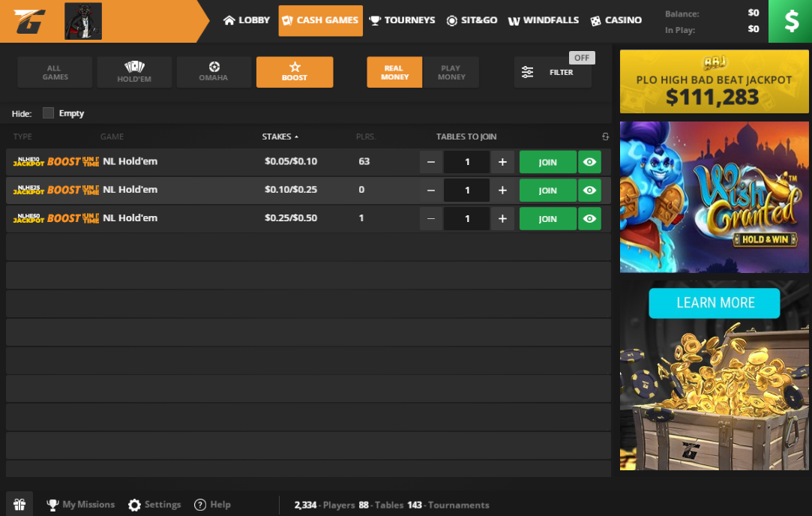812x516 pixels.
Task: Click the Learn More button
Action: [714, 303]
